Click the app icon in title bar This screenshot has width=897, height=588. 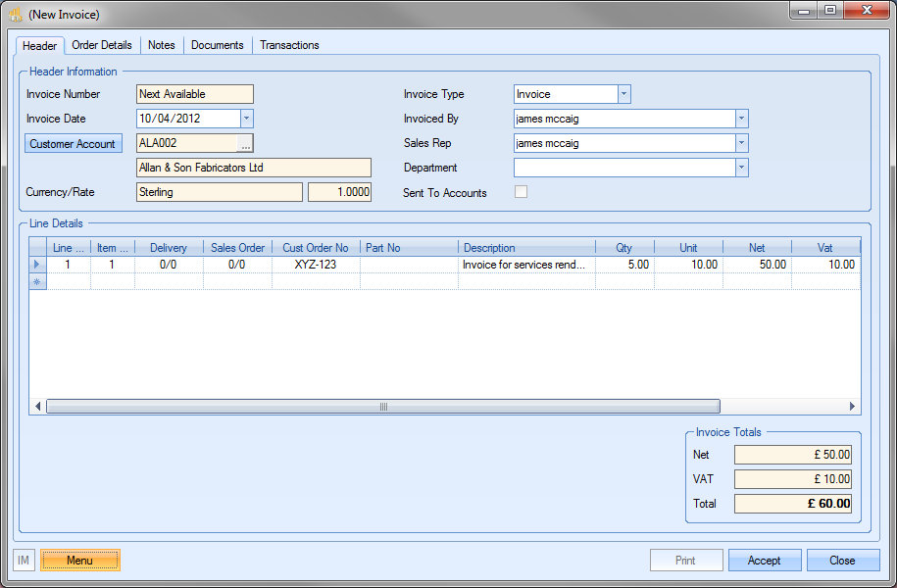pyautogui.click(x=16, y=15)
